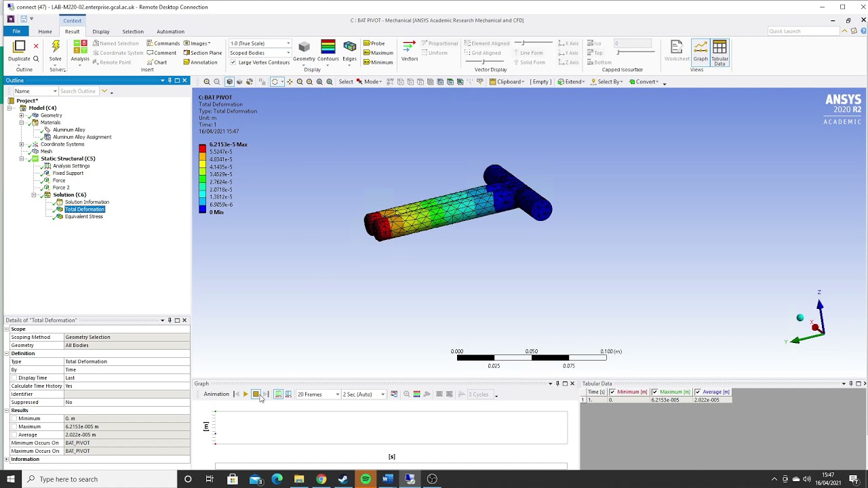Select Fixed Support in the tree
Screen dimensions: 868x488
[x=68, y=173]
